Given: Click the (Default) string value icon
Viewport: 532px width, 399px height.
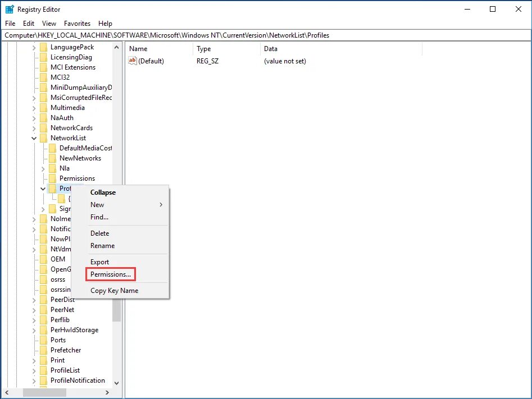Looking at the screenshot, I should click(133, 61).
